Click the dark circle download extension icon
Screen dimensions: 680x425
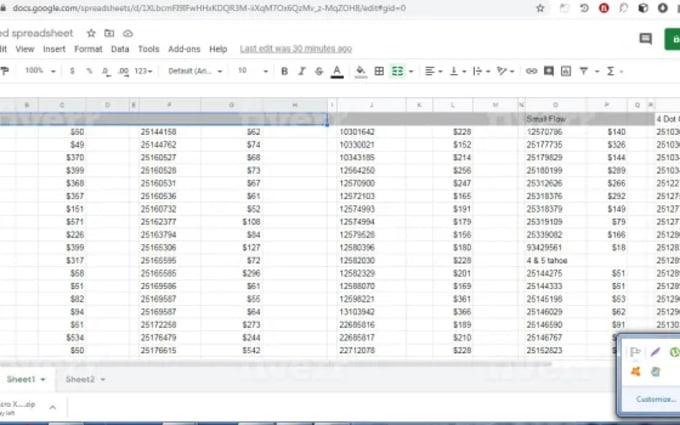coord(663,8)
